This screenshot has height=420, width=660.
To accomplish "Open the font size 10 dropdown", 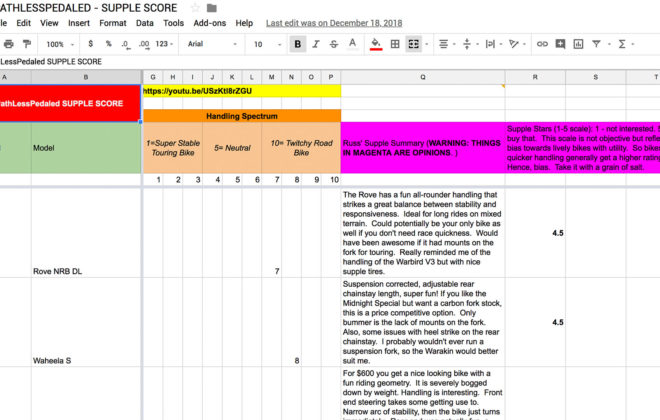I will tap(259, 44).
